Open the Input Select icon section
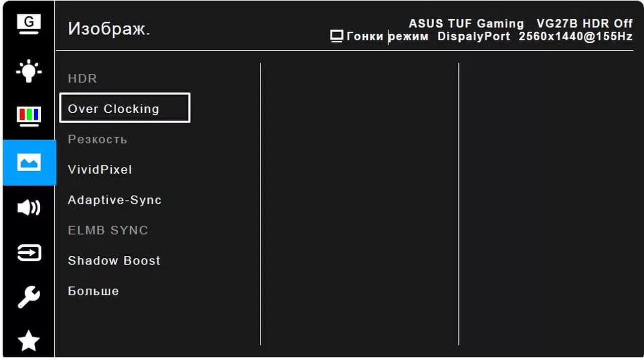Image resolution: width=644 pixels, height=360 pixels. click(29, 253)
